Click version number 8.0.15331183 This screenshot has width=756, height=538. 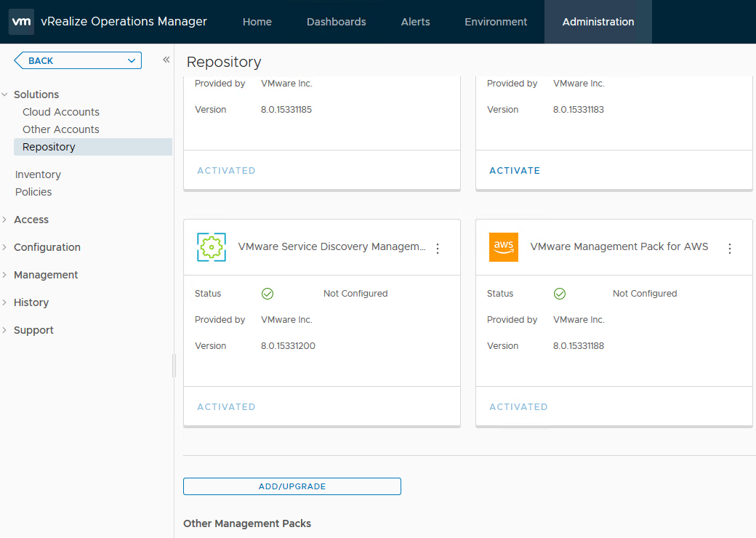tap(579, 110)
